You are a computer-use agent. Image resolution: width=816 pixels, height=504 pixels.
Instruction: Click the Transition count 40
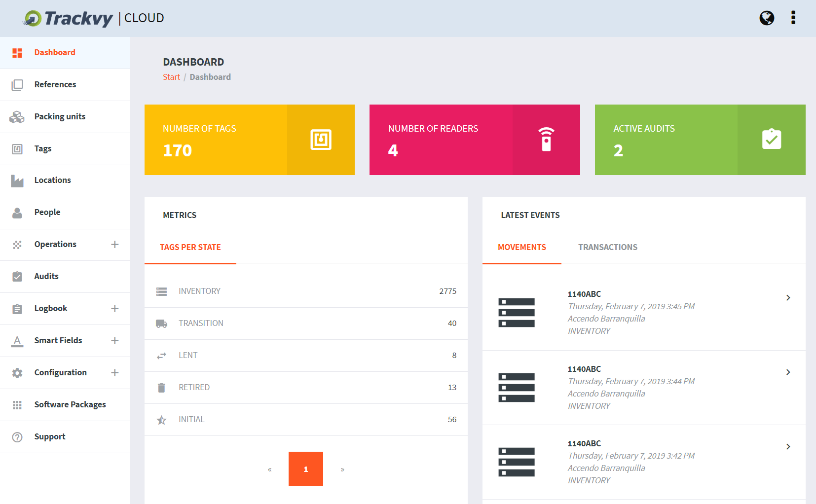(x=452, y=324)
